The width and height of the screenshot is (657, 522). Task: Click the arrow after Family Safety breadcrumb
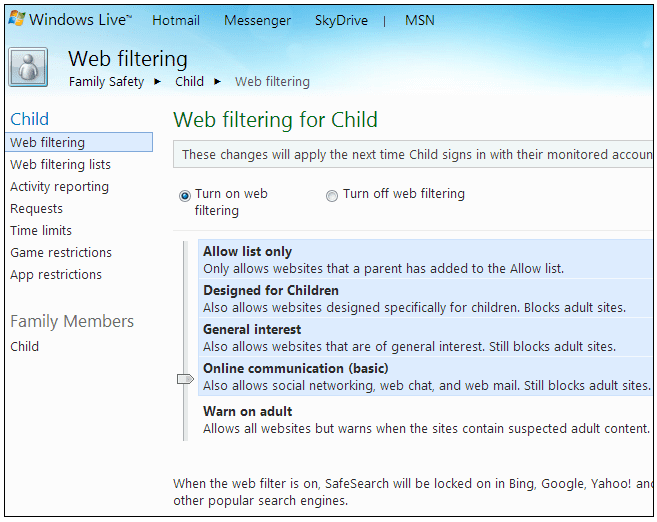tap(158, 82)
